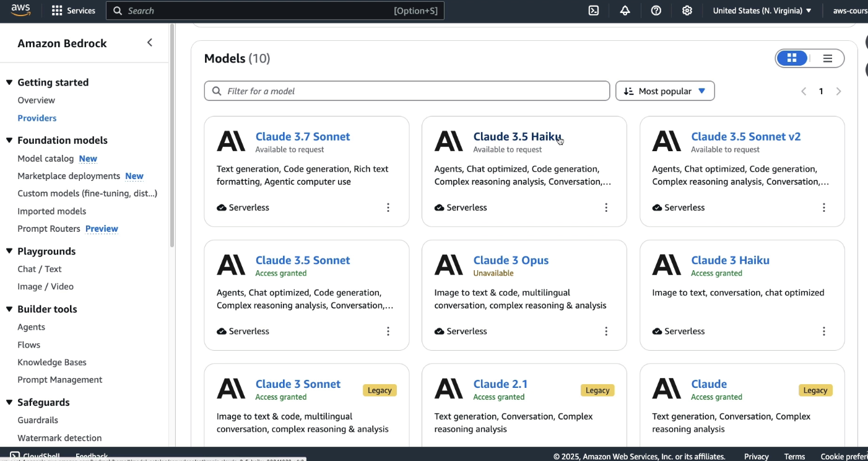The image size is (868, 461).
Task: Open Claude 3.5 Sonnet card options menu
Action: (388, 331)
